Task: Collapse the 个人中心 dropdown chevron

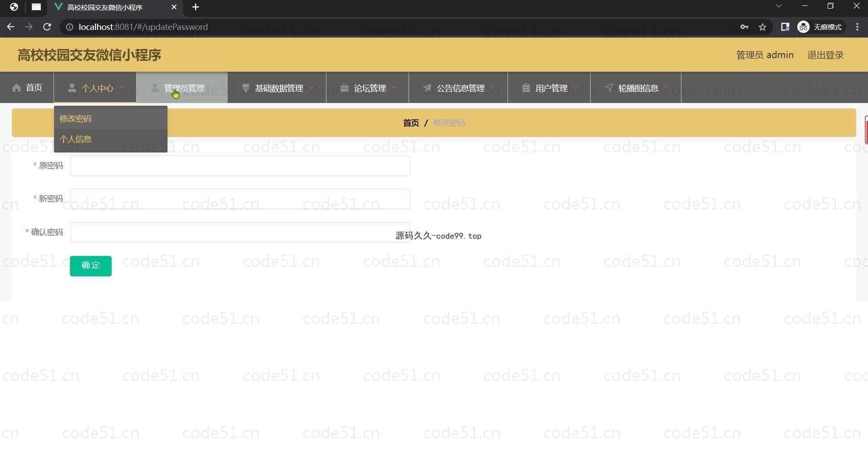Action: tap(122, 88)
